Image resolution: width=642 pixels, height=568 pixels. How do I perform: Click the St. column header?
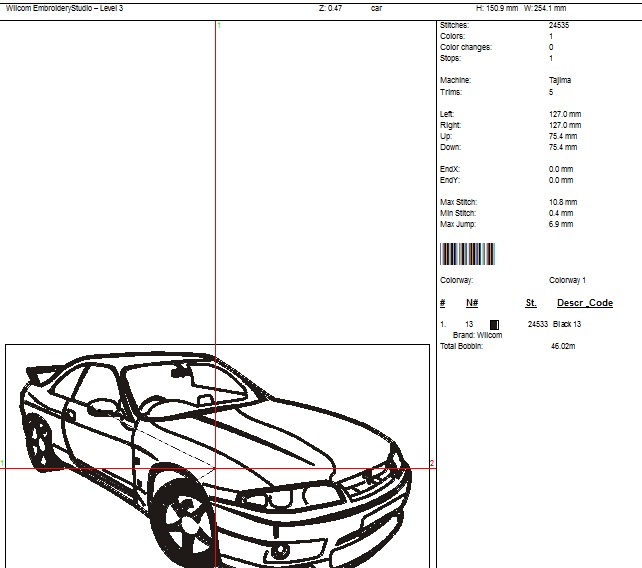coord(531,303)
